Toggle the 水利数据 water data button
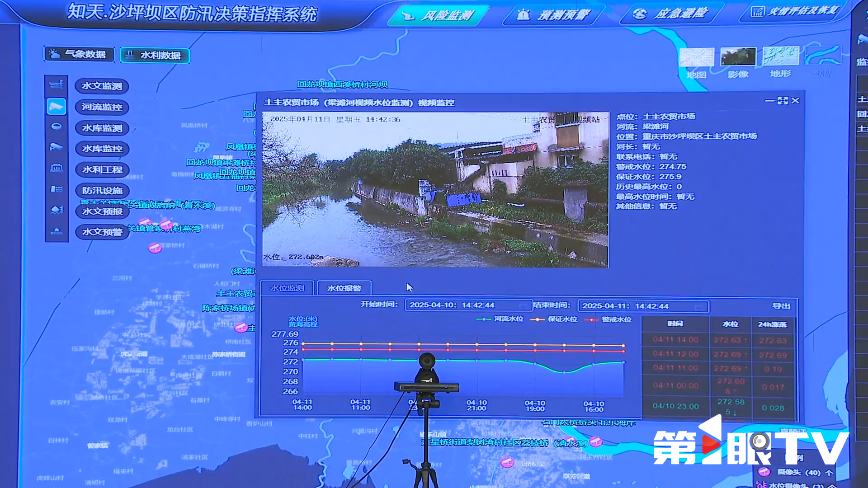This screenshot has width=868, height=488. pos(155,56)
